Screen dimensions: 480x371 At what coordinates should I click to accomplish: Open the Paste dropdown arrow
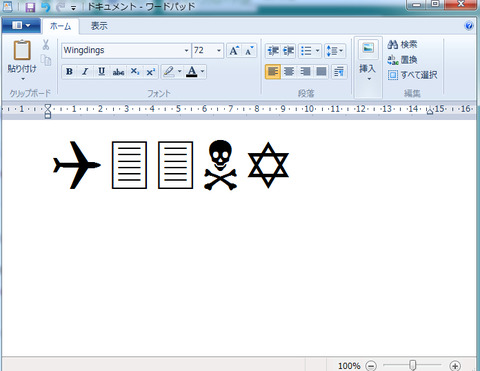click(23, 79)
